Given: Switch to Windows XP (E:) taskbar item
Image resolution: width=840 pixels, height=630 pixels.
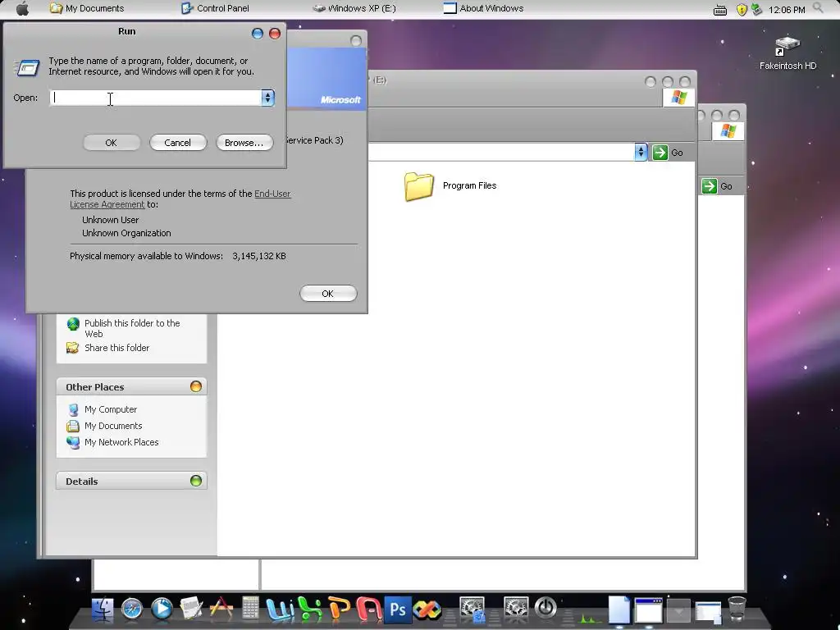Looking at the screenshot, I should tap(354, 8).
